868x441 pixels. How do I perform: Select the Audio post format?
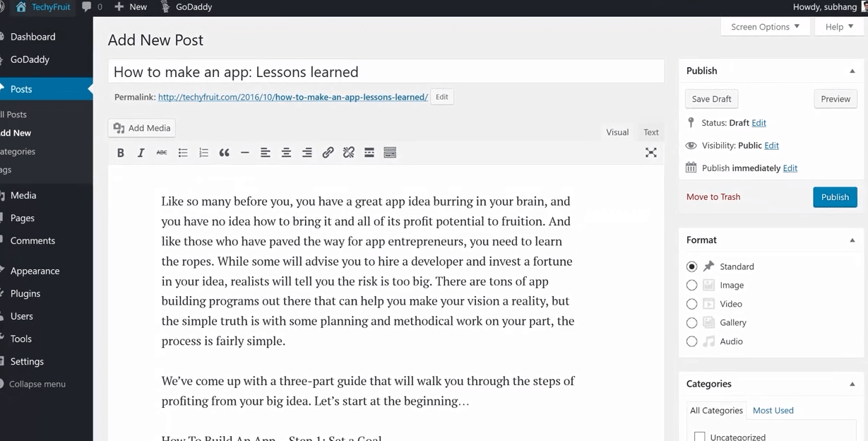click(x=691, y=341)
